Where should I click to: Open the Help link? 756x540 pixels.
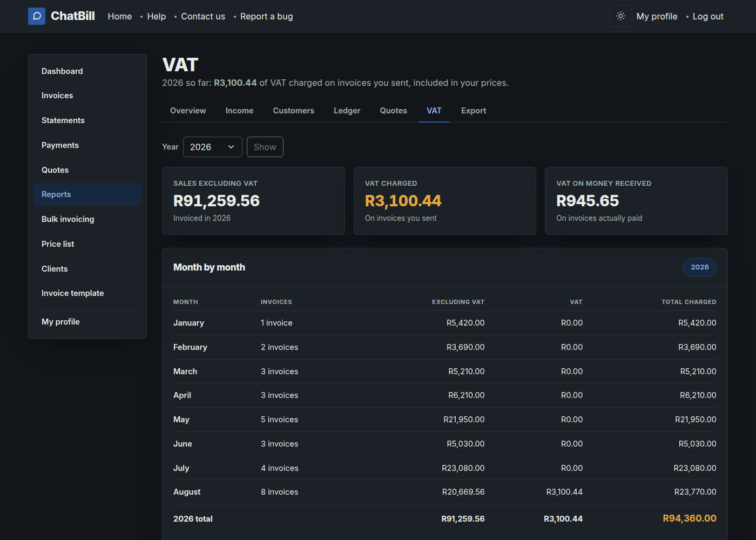click(x=157, y=16)
